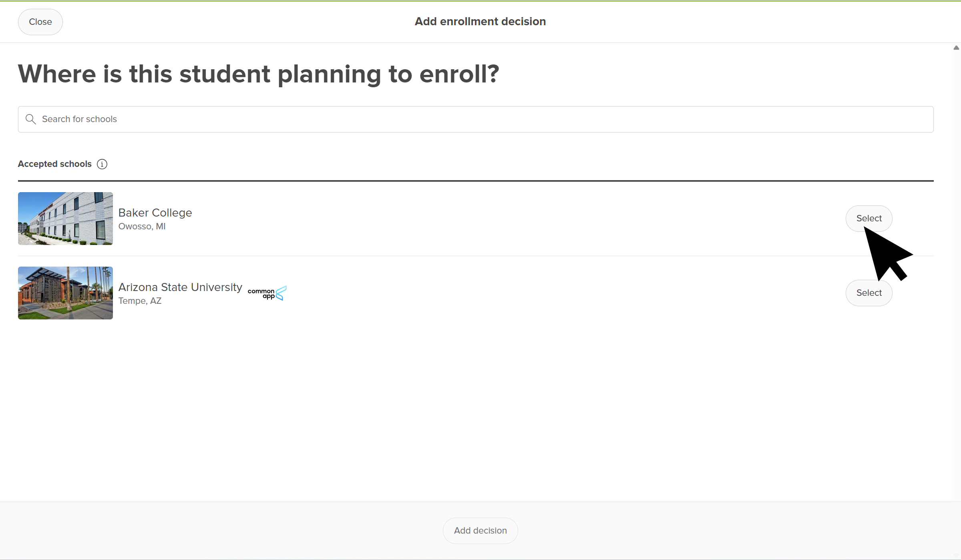Click the Arizona State University campus photo
Image resolution: width=961 pixels, height=560 pixels.
(65, 293)
